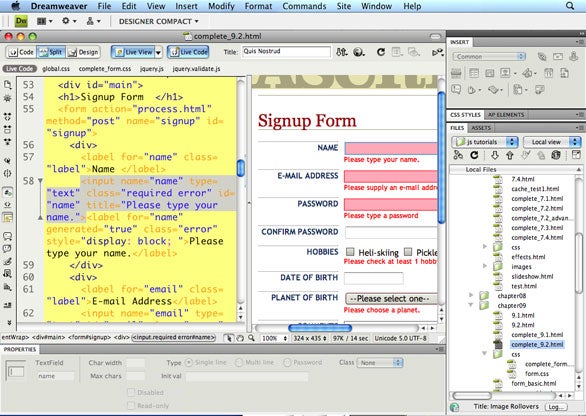Switch to Code view
Screen dimensions: 586x416
[x=21, y=52]
